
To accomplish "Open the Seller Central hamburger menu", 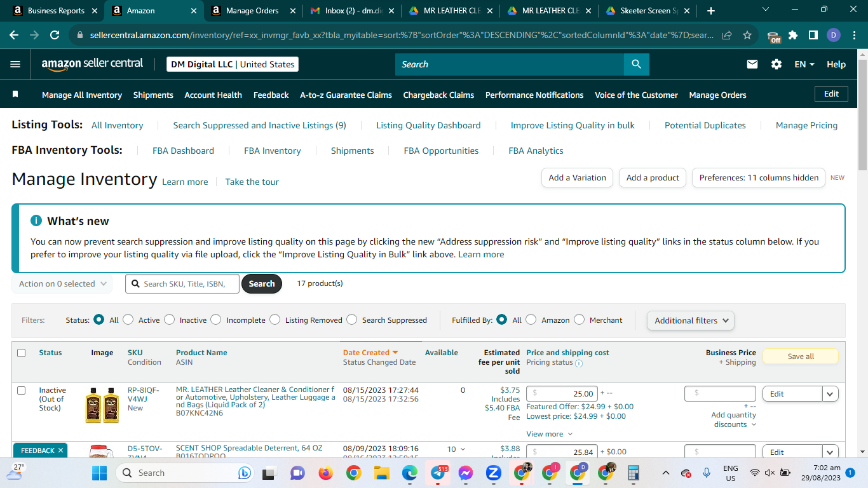I will point(15,64).
